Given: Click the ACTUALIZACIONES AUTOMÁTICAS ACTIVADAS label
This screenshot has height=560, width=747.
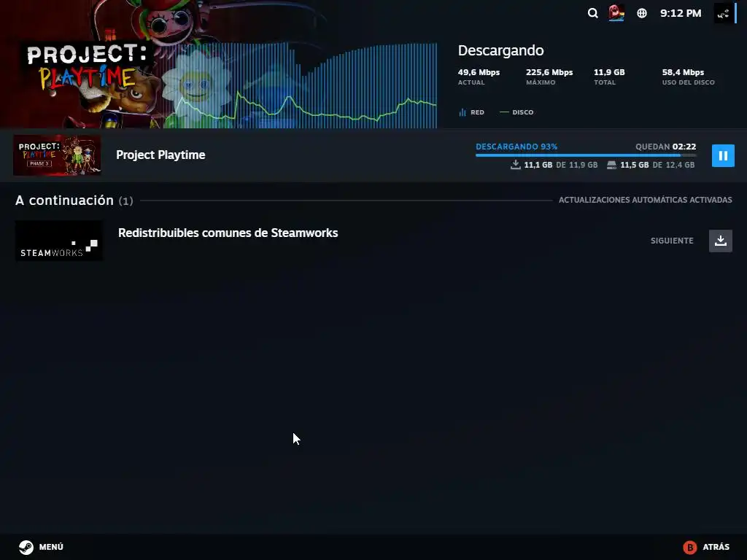Looking at the screenshot, I should pyautogui.click(x=645, y=200).
